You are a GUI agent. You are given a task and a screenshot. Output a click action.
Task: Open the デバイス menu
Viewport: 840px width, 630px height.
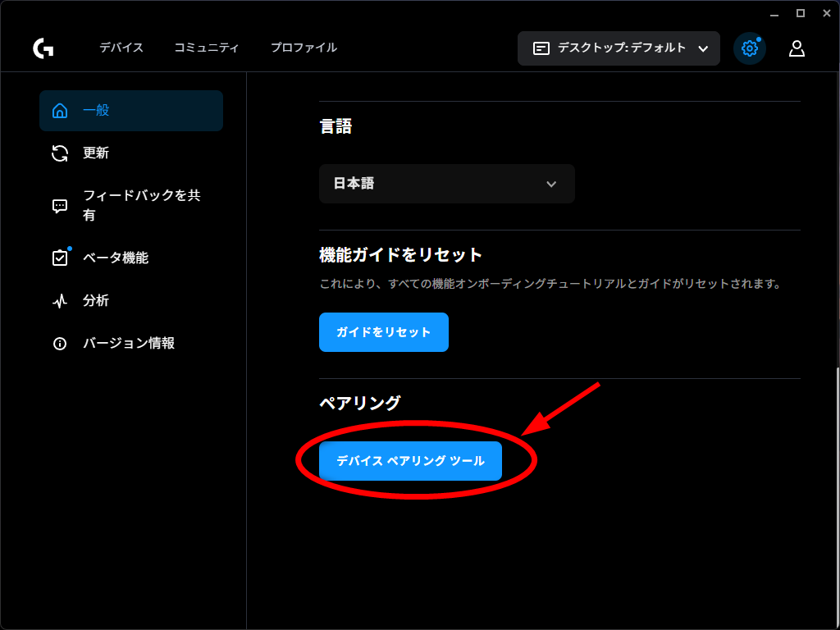pyautogui.click(x=121, y=48)
